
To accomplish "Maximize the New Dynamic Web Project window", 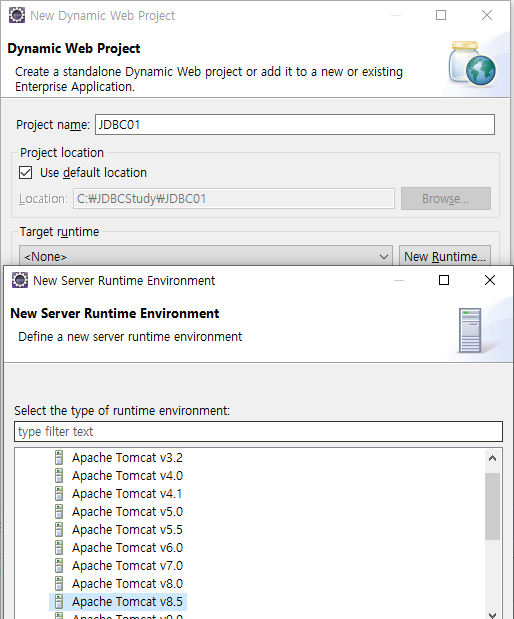I will 441,15.
